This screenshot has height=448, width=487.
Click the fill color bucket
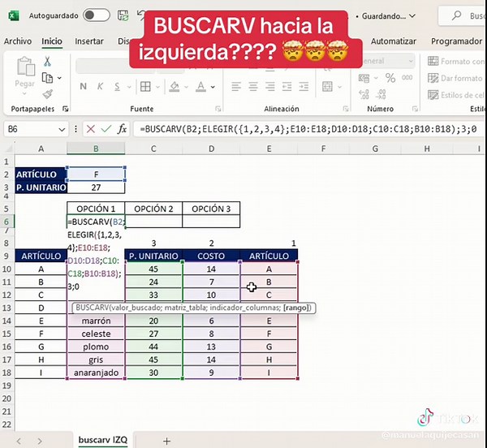point(175,86)
